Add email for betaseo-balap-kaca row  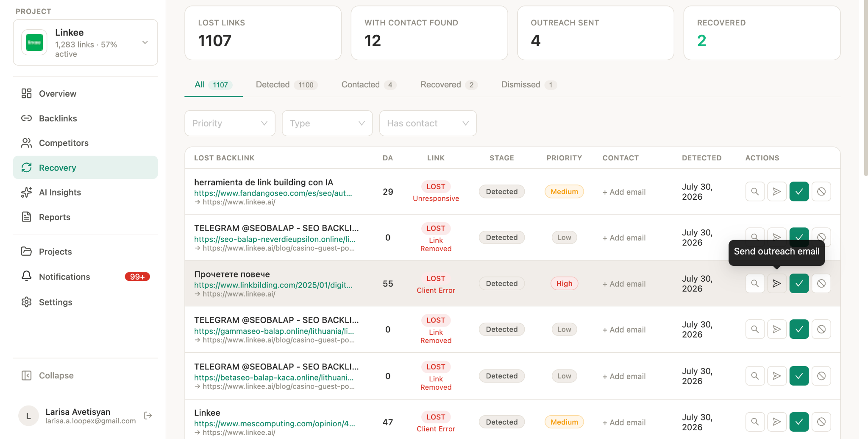pos(624,376)
